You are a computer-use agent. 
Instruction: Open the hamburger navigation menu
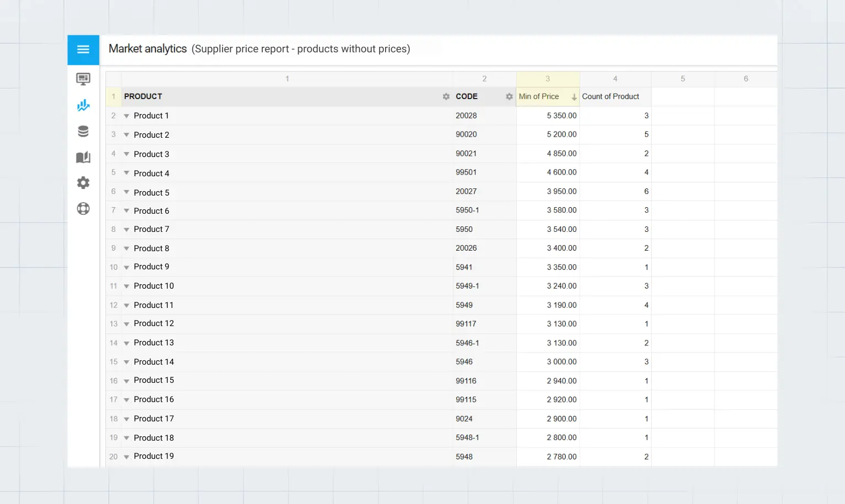click(83, 50)
